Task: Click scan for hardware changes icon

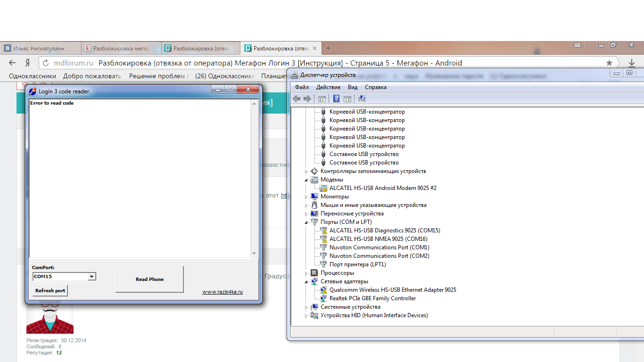Action: 362,99
